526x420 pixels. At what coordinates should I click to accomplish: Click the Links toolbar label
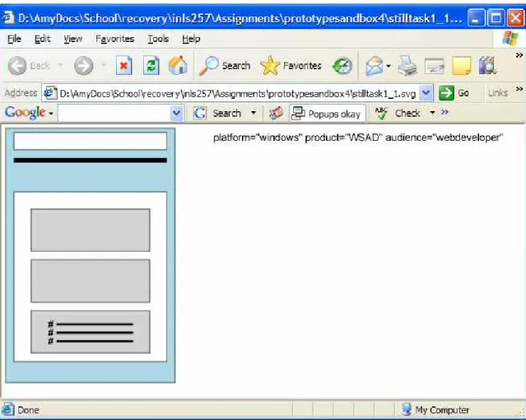[498, 93]
